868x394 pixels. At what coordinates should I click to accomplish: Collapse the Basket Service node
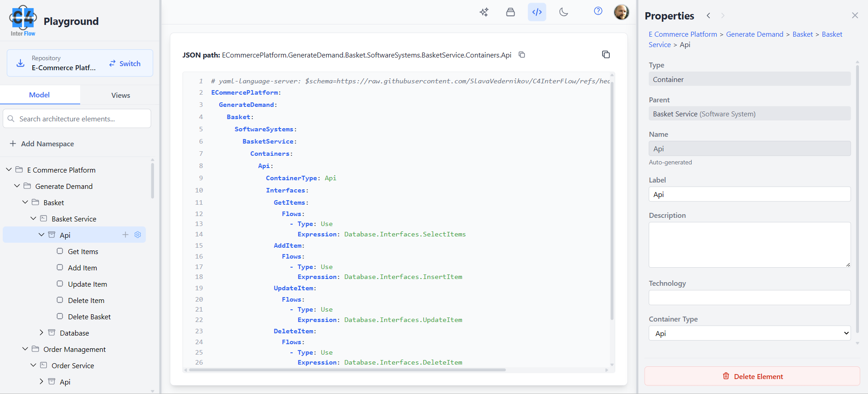33,218
